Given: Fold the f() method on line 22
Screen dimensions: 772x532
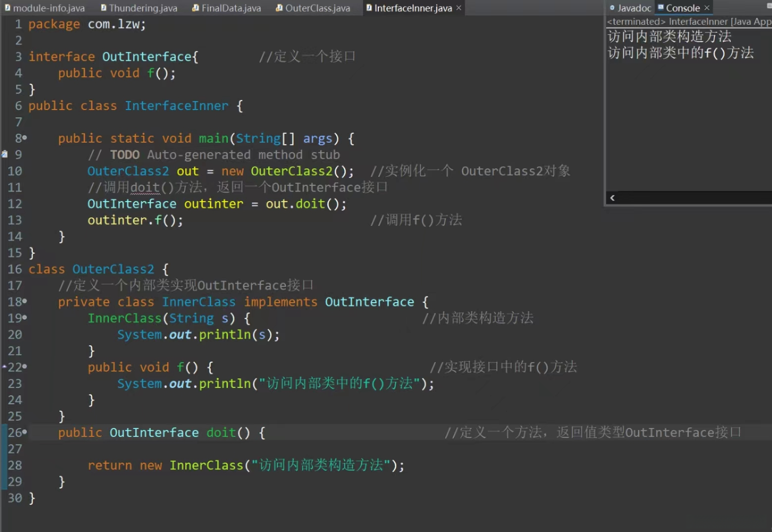Looking at the screenshot, I should (25, 367).
